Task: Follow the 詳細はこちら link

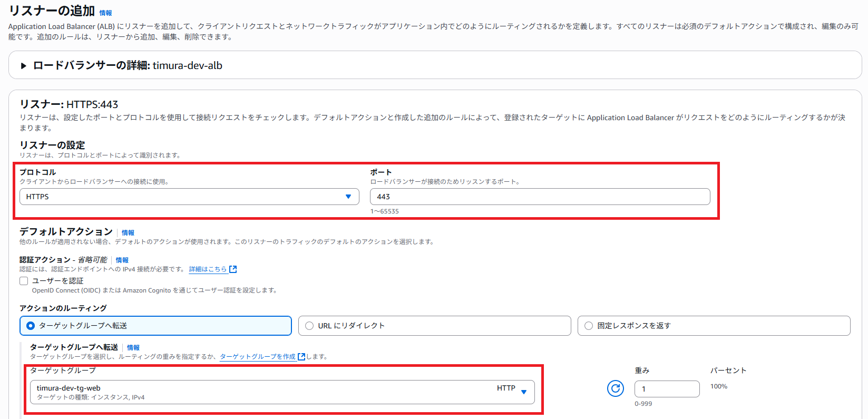Action: [213, 269]
